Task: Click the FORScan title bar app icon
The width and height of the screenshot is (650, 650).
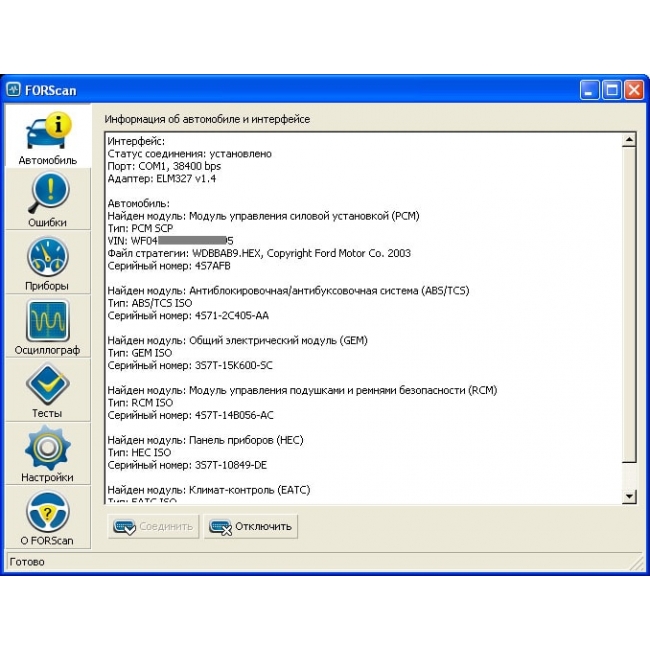Action: tap(13, 90)
